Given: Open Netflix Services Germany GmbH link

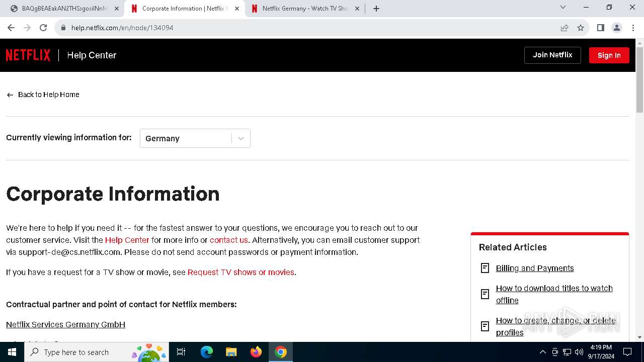Looking at the screenshot, I should pos(65,324).
